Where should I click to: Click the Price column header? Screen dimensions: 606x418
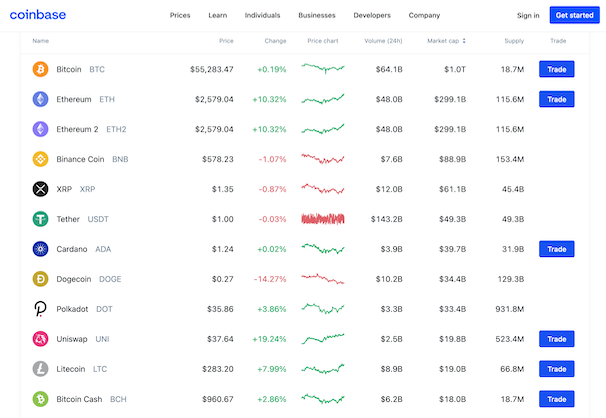[x=226, y=41]
